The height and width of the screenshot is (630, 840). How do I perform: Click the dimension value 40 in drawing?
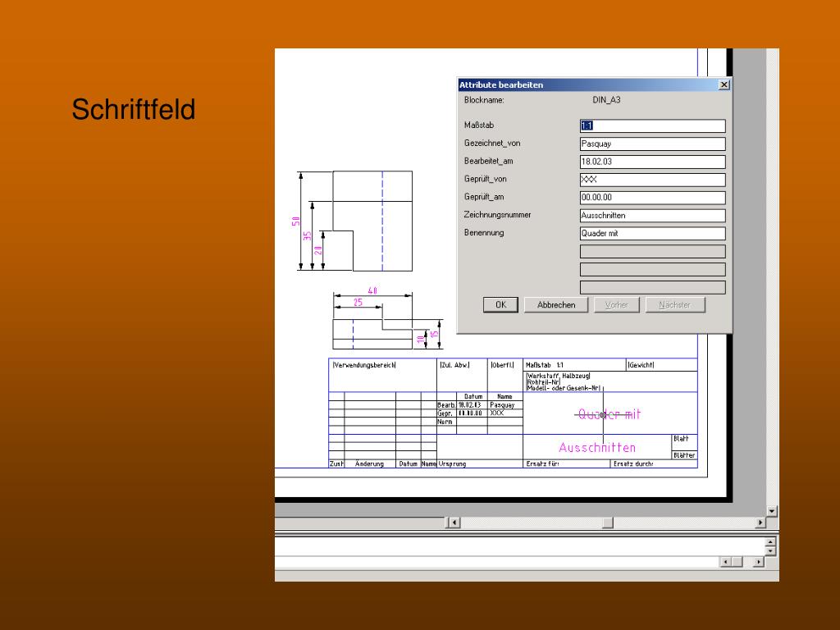(x=372, y=290)
